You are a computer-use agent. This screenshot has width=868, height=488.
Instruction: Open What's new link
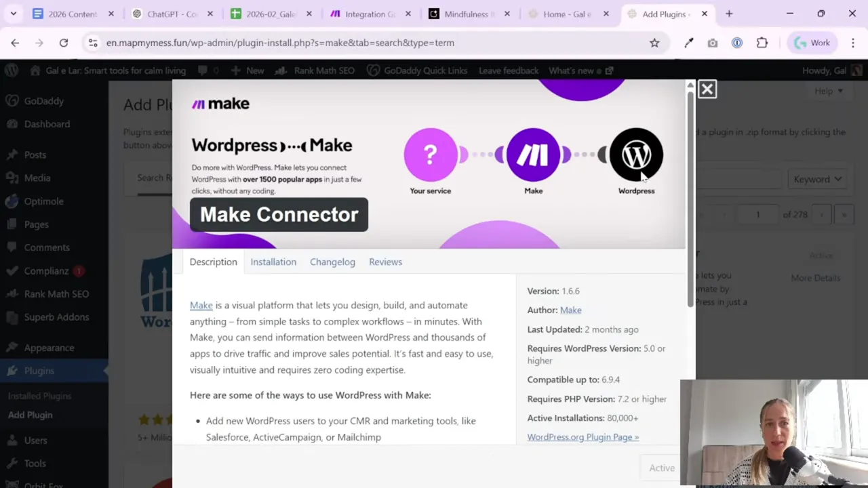pyautogui.click(x=581, y=70)
